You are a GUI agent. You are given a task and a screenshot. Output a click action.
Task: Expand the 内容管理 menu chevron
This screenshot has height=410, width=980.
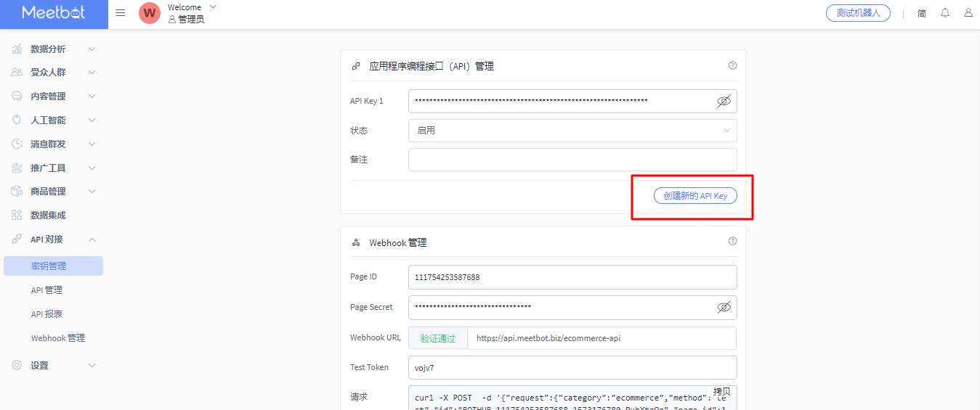tap(92, 97)
